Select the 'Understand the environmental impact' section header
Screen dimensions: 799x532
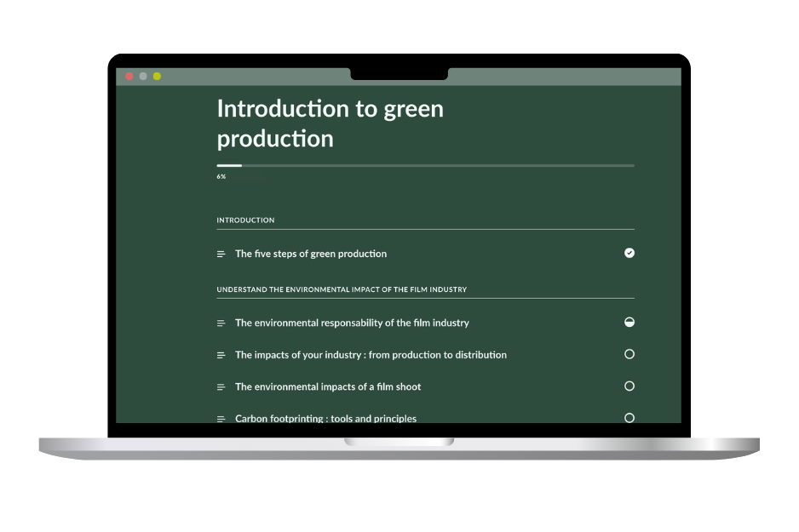tap(342, 289)
